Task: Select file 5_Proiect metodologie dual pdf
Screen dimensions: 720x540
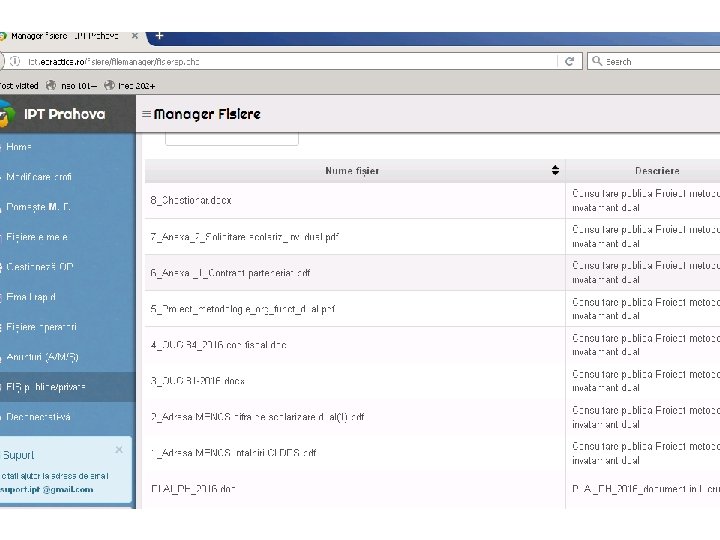Action: (x=243, y=309)
